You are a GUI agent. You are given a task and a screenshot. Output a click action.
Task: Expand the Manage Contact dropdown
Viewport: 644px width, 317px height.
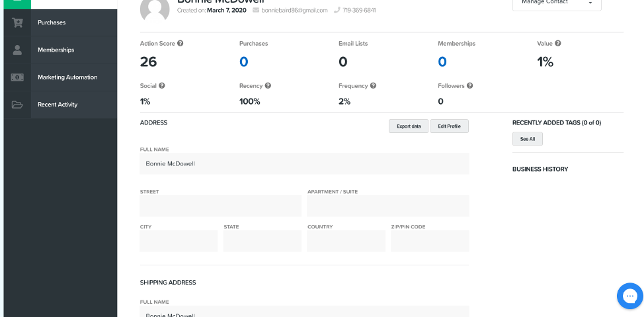[557, 3]
